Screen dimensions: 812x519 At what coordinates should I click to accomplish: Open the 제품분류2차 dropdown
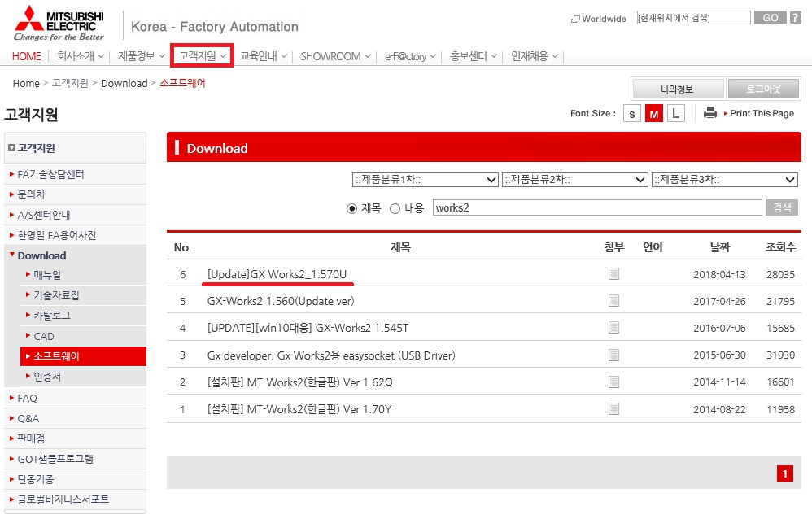(574, 180)
